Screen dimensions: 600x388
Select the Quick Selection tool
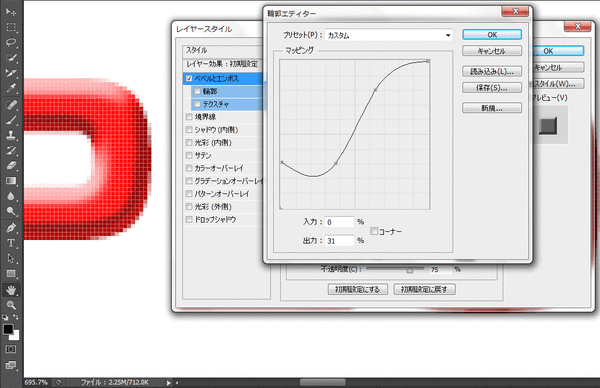click(x=11, y=57)
